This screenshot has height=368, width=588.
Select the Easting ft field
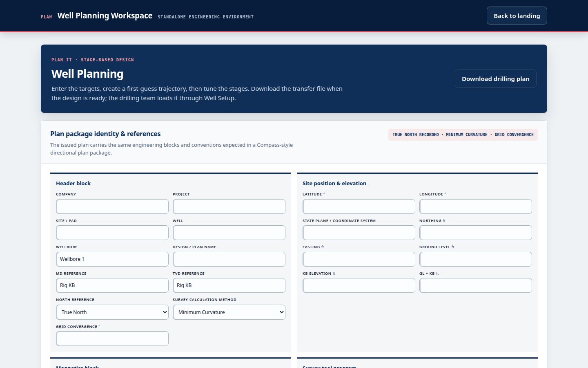pyautogui.click(x=359, y=259)
